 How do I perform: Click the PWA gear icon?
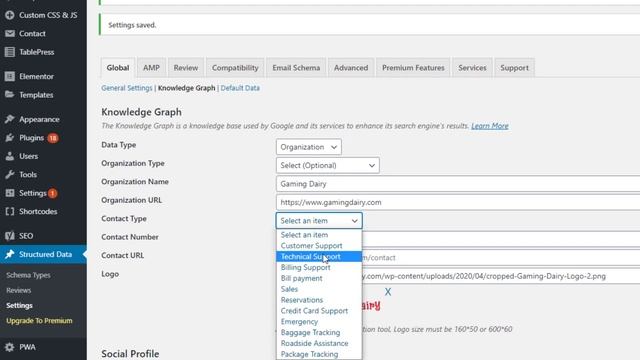pyautogui.click(x=10, y=347)
